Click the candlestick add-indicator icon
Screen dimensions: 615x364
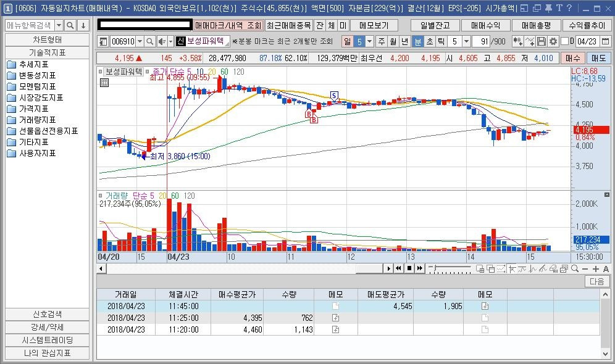click(517, 41)
